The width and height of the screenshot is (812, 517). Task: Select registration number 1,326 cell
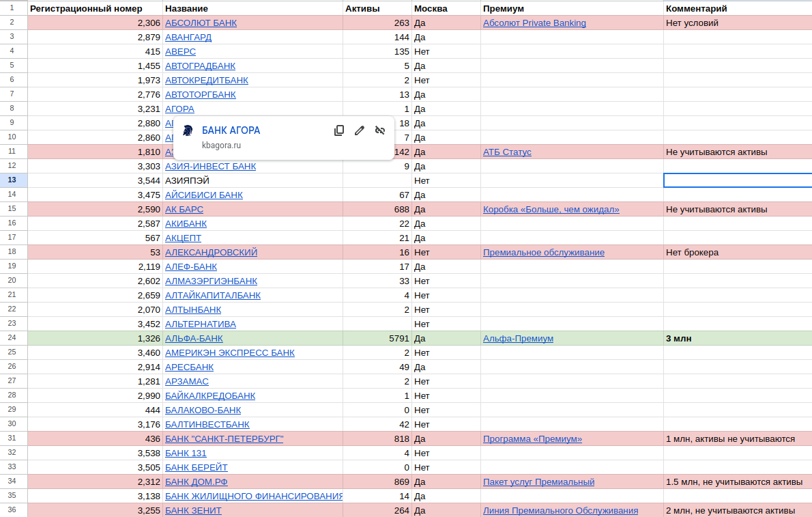(x=95, y=338)
